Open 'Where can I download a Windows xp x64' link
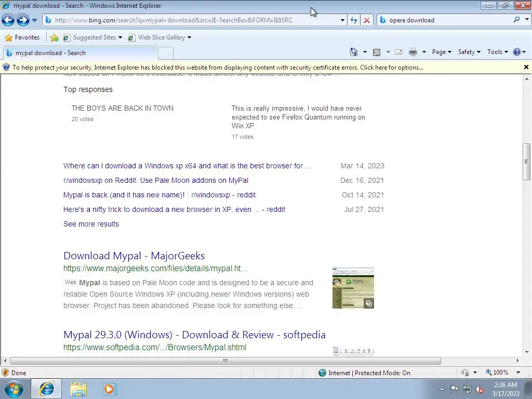 187,166
